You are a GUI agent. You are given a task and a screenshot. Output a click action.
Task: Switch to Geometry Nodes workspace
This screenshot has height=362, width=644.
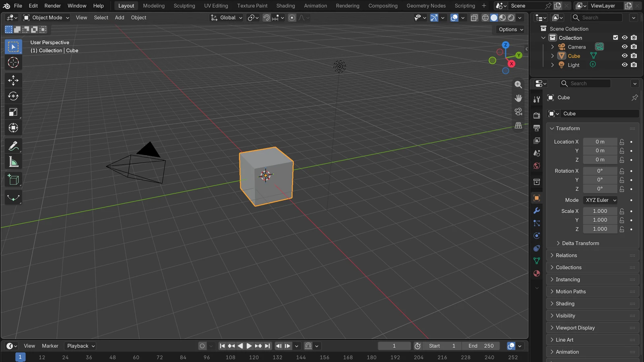tap(426, 6)
